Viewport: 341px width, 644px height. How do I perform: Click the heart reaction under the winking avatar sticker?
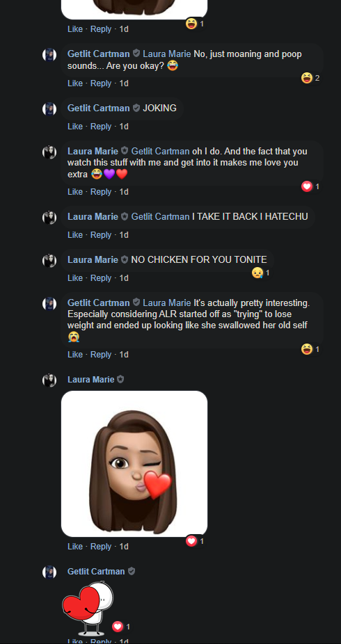[195, 541]
